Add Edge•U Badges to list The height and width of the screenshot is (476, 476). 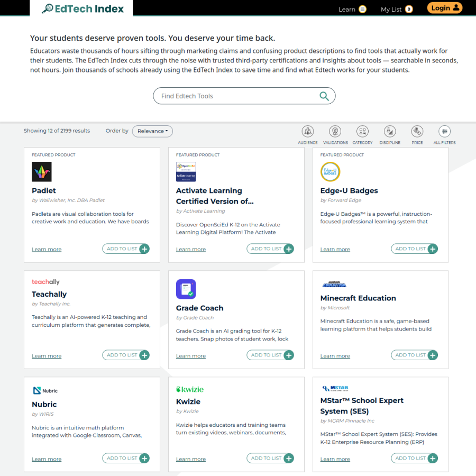[x=414, y=249]
